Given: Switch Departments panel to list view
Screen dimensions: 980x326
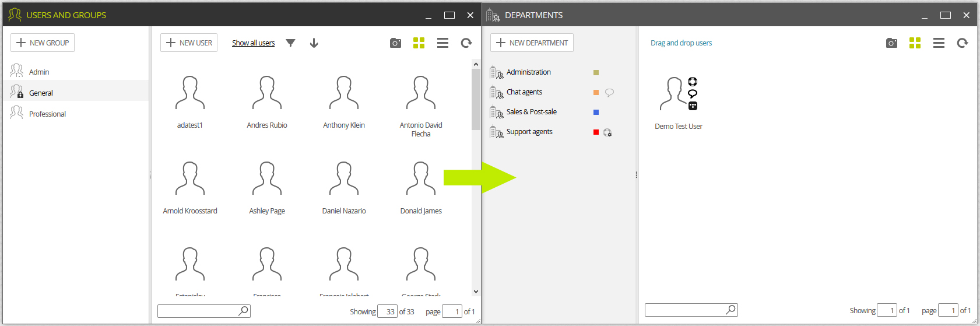Looking at the screenshot, I should point(939,43).
